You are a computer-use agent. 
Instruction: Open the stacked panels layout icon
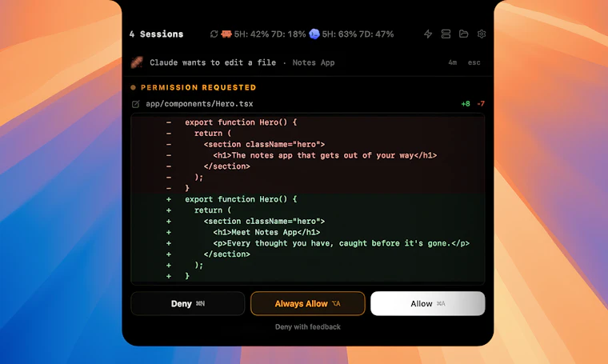tap(446, 34)
